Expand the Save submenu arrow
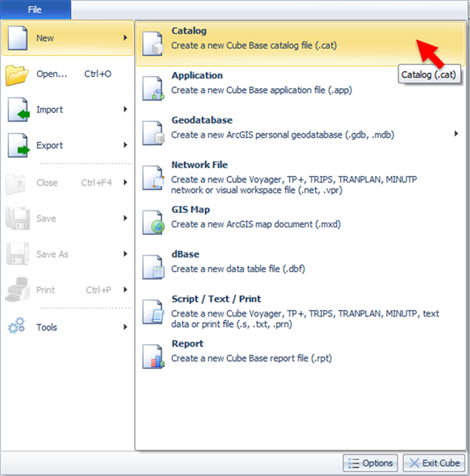Viewport: 470px width, 476px height. pos(125,218)
